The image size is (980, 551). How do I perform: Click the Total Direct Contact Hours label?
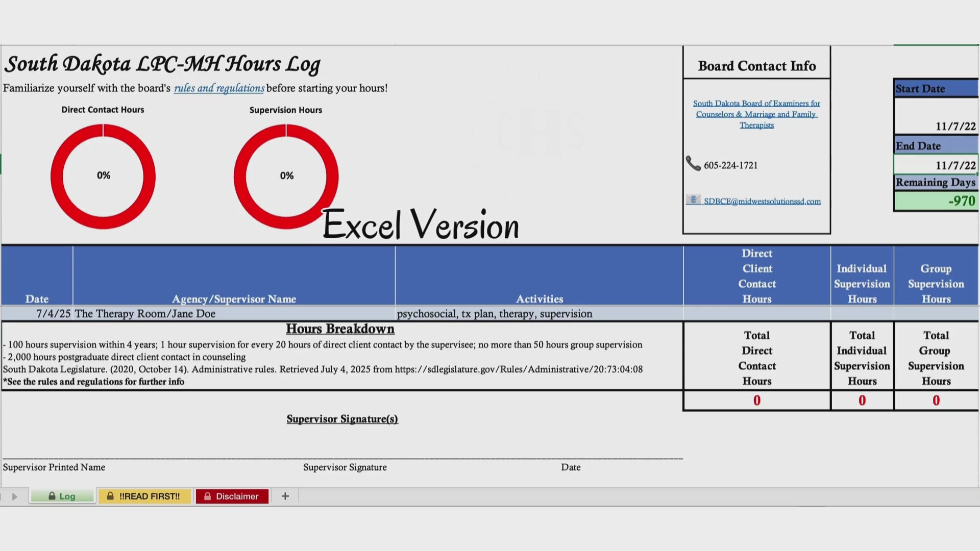(x=757, y=358)
